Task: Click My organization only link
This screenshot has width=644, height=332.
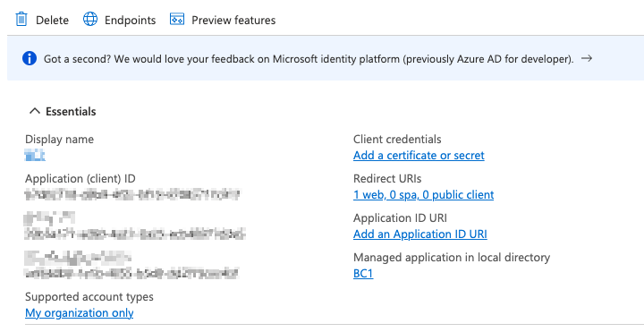Action: pyautogui.click(x=80, y=313)
